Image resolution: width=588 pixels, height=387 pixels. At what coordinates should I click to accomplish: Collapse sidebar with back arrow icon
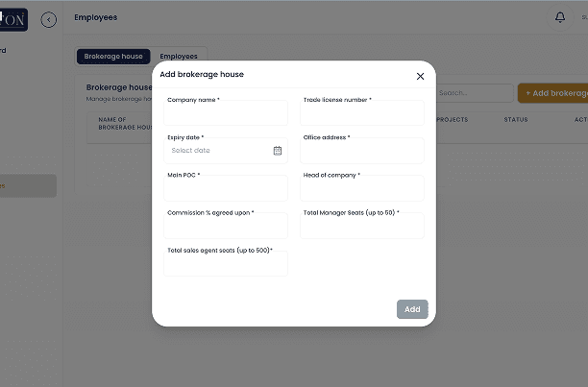tap(49, 19)
